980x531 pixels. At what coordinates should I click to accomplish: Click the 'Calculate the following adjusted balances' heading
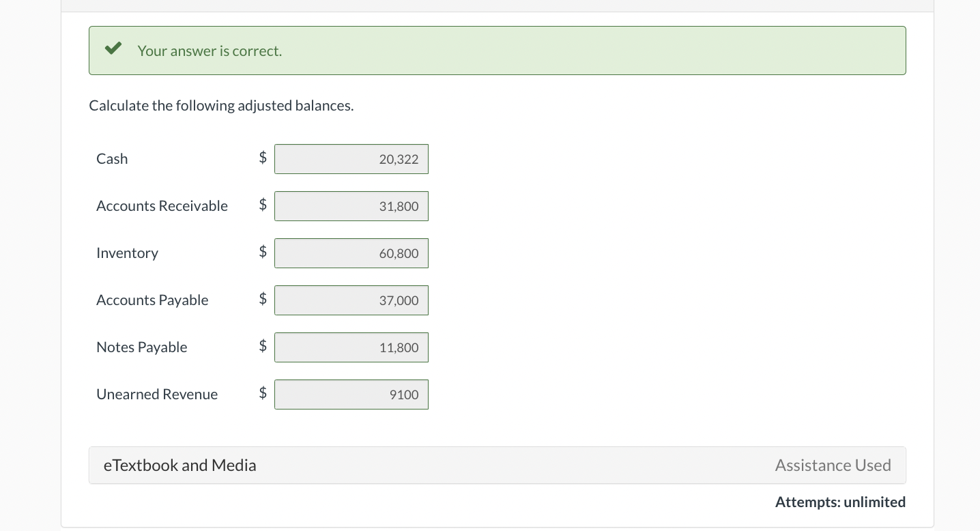pyautogui.click(x=221, y=105)
